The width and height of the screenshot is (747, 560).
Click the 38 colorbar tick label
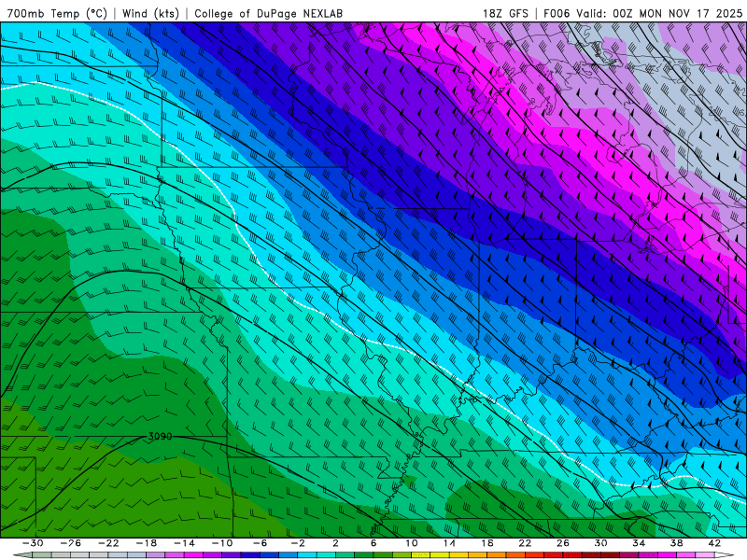click(x=676, y=543)
